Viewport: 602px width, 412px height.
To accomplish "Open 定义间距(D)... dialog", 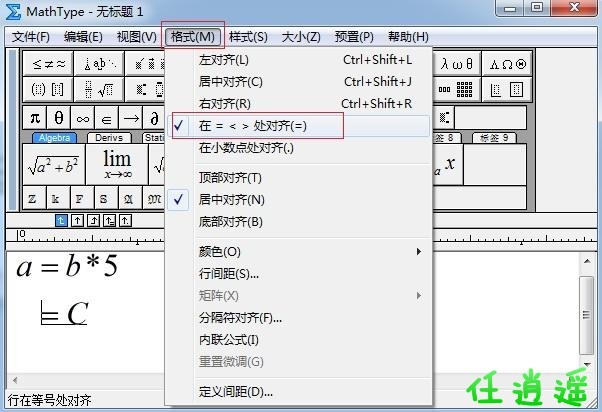I will (x=298, y=392).
